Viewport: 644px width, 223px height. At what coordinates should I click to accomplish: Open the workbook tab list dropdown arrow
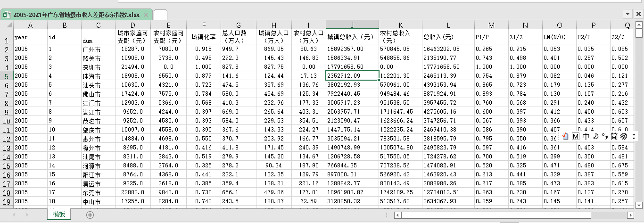click(x=627, y=15)
